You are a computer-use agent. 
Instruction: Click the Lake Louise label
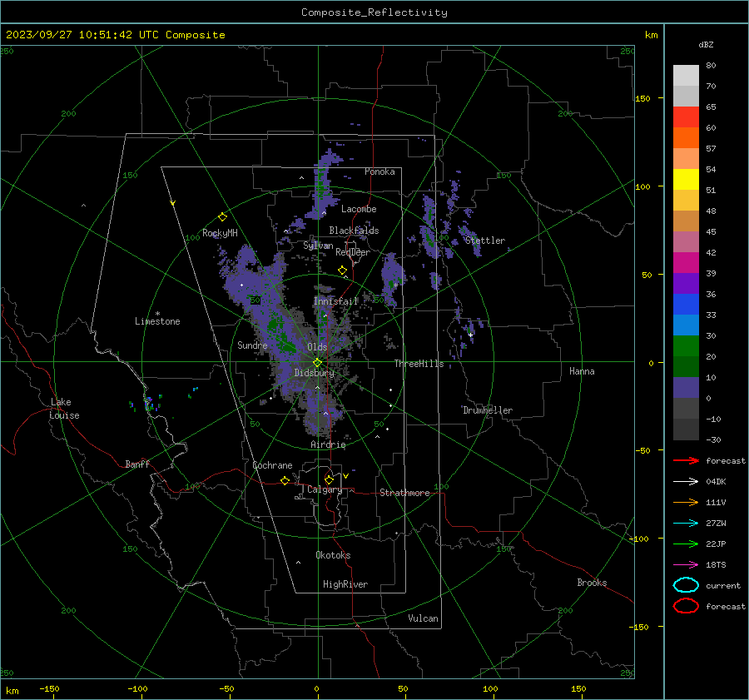click(x=64, y=409)
